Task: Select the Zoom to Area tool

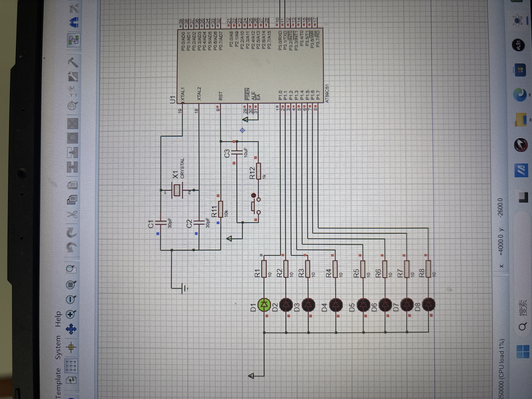Action: click(71, 269)
